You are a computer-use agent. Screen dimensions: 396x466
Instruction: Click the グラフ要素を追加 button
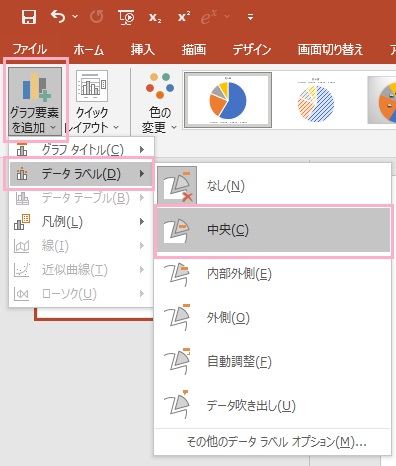(x=35, y=101)
